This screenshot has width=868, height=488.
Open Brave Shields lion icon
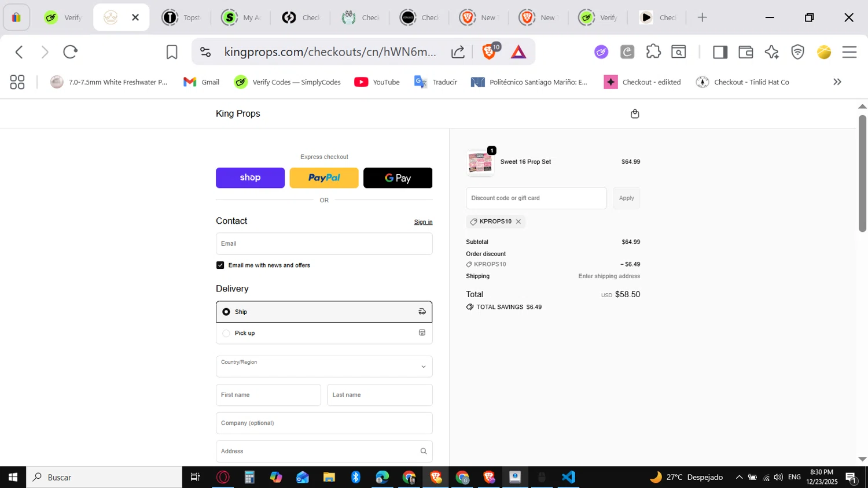pyautogui.click(x=490, y=52)
